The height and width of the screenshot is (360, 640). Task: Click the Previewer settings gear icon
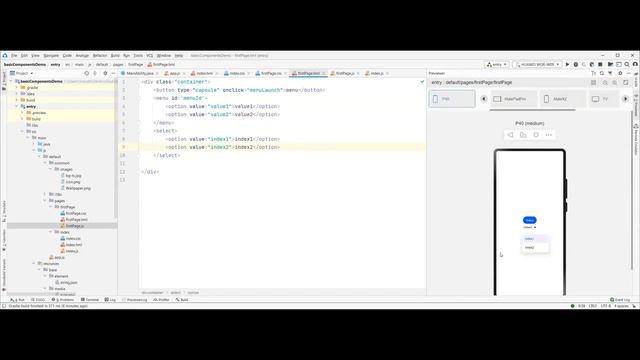620,73
